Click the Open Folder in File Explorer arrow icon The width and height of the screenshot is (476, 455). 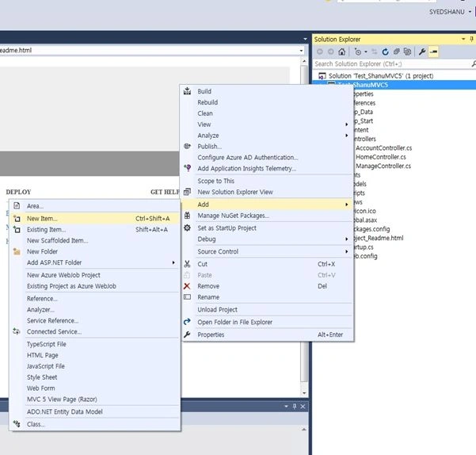(187, 321)
